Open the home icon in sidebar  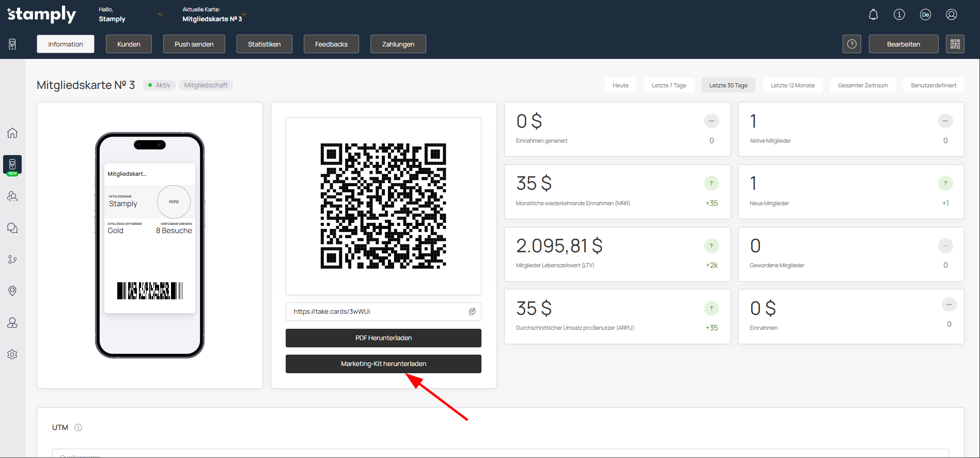(x=12, y=133)
